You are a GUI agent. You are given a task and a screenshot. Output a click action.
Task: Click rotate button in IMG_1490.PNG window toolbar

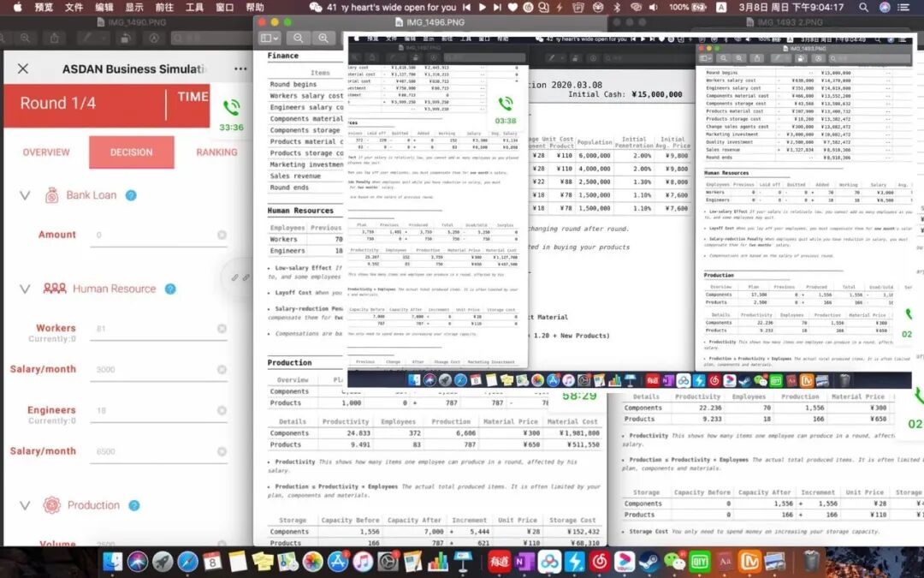point(125,39)
